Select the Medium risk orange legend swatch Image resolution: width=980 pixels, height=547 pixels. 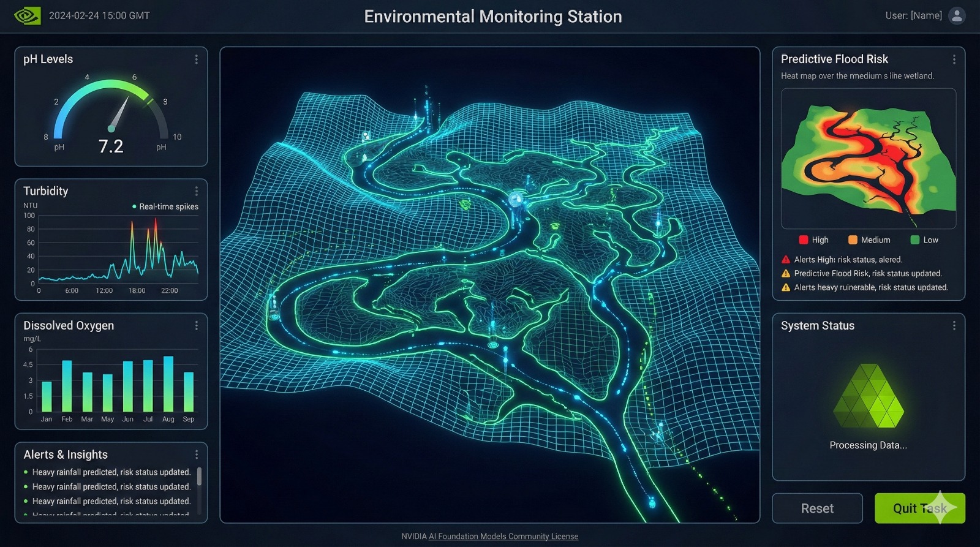pos(853,240)
